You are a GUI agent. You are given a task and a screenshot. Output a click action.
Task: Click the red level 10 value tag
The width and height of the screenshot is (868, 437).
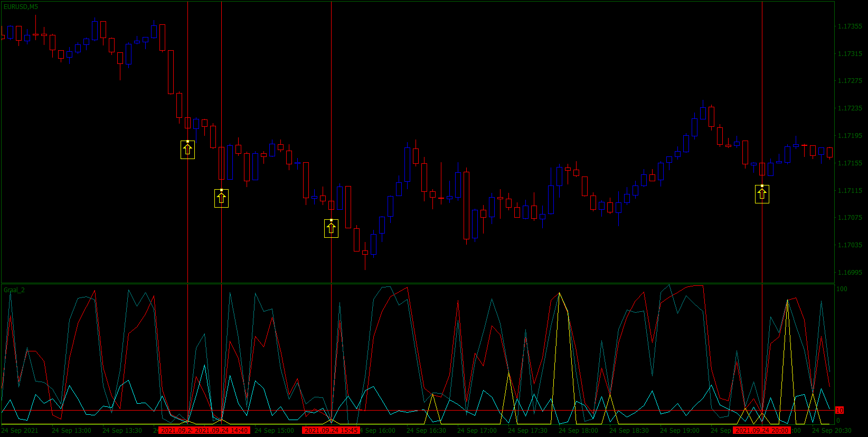839,411
